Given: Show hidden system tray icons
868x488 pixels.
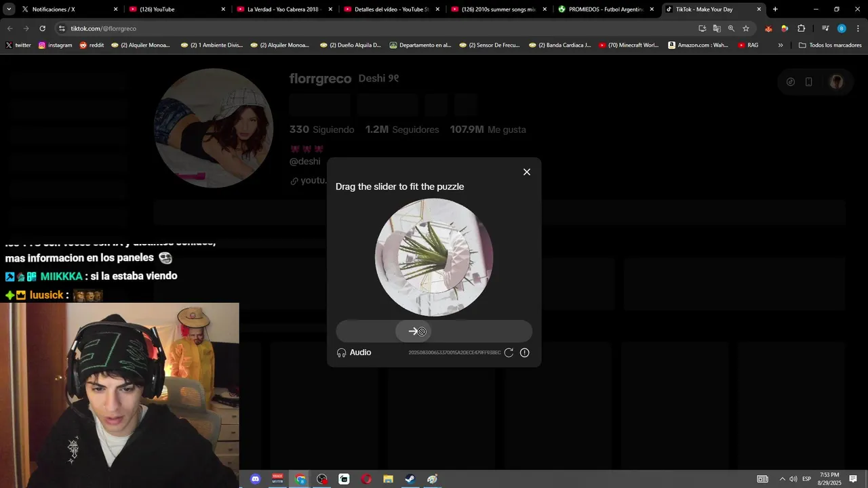Looking at the screenshot, I should click(x=782, y=479).
